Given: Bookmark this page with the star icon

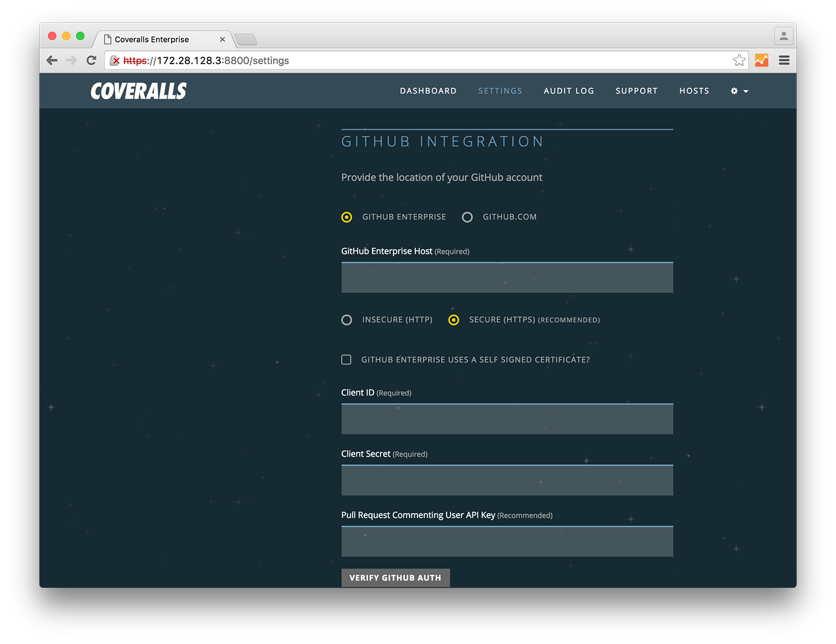Looking at the screenshot, I should pyautogui.click(x=739, y=60).
